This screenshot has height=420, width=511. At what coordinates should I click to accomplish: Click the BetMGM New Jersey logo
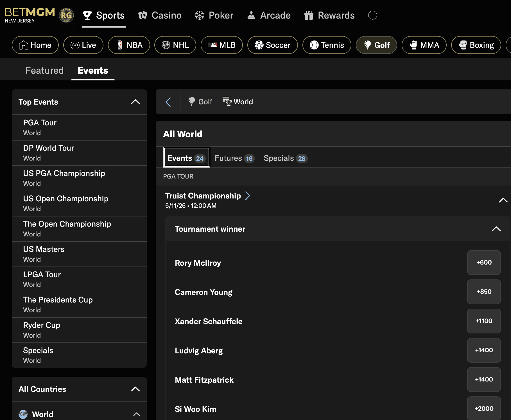pos(30,15)
